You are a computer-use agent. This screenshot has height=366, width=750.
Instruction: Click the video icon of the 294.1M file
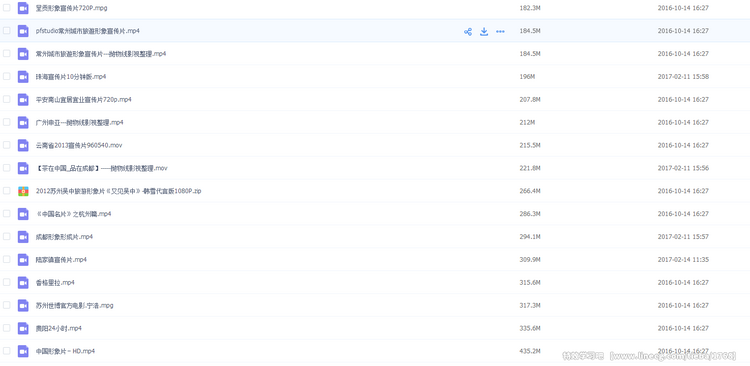coord(23,237)
